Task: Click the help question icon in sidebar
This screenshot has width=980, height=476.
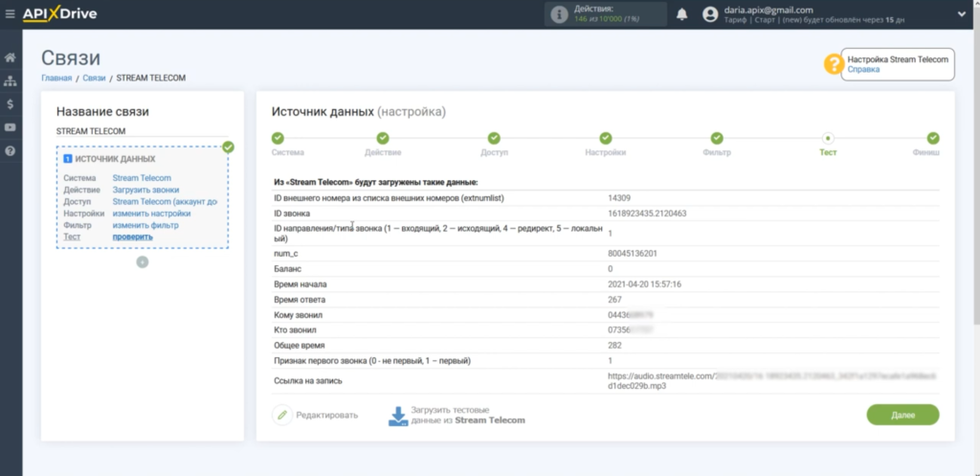Action: [x=11, y=150]
